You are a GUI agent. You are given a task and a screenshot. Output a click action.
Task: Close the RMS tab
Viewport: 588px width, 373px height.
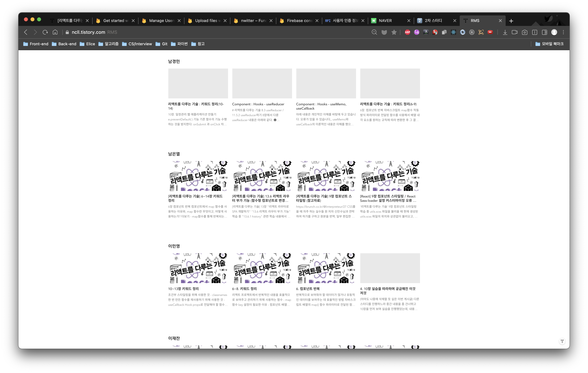pyautogui.click(x=500, y=21)
